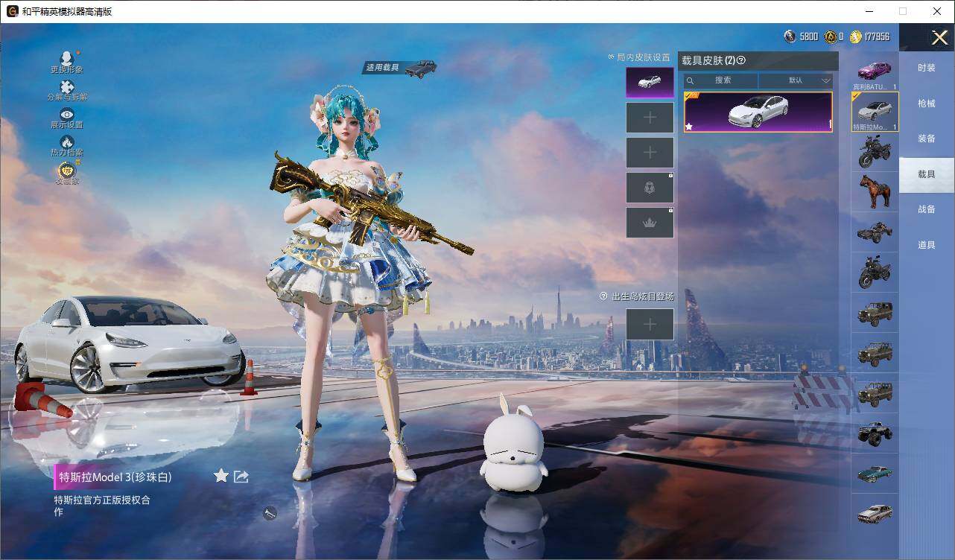Switch to the 战备 combat readiness tab
955x560 pixels.
pyautogui.click(x=927, y=209)
